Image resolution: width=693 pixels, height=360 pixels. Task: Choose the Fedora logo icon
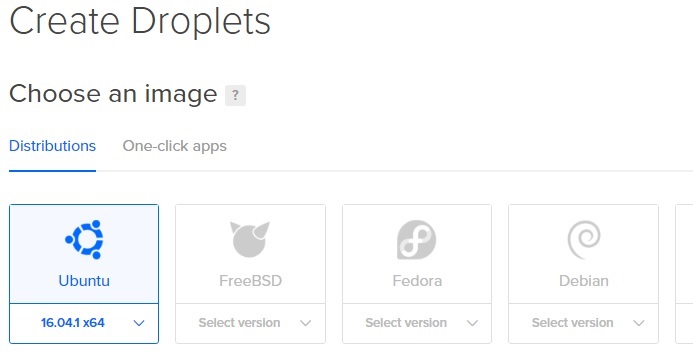416,239
